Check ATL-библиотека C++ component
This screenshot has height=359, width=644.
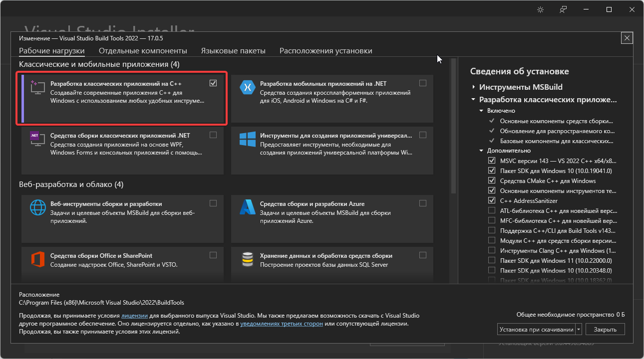pyautogui.click(x=491, y=211)
